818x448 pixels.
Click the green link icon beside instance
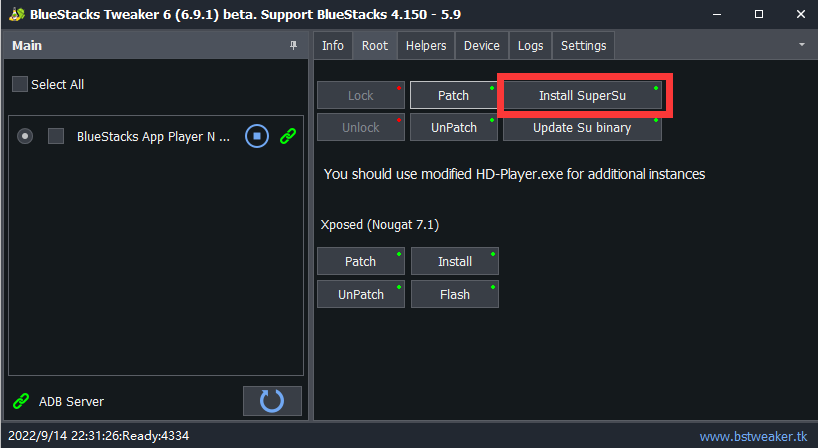(x=288, y=136)
